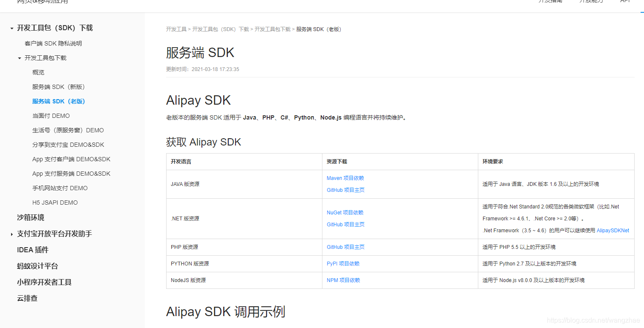
Task: Click 开发工具包（SDK）下载 in the breadcrumb
Action: tap(221, 29)
